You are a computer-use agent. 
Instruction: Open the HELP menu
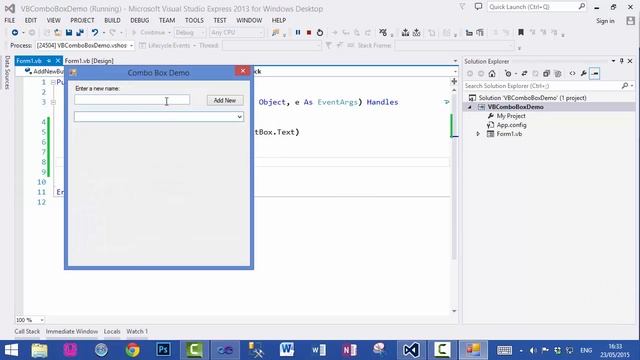point(279,20)
